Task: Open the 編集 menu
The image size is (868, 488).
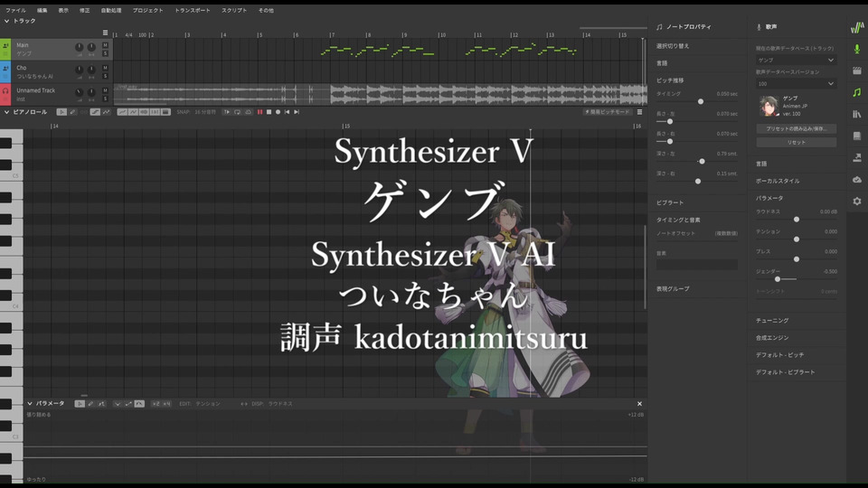Action: coord(42,10)
